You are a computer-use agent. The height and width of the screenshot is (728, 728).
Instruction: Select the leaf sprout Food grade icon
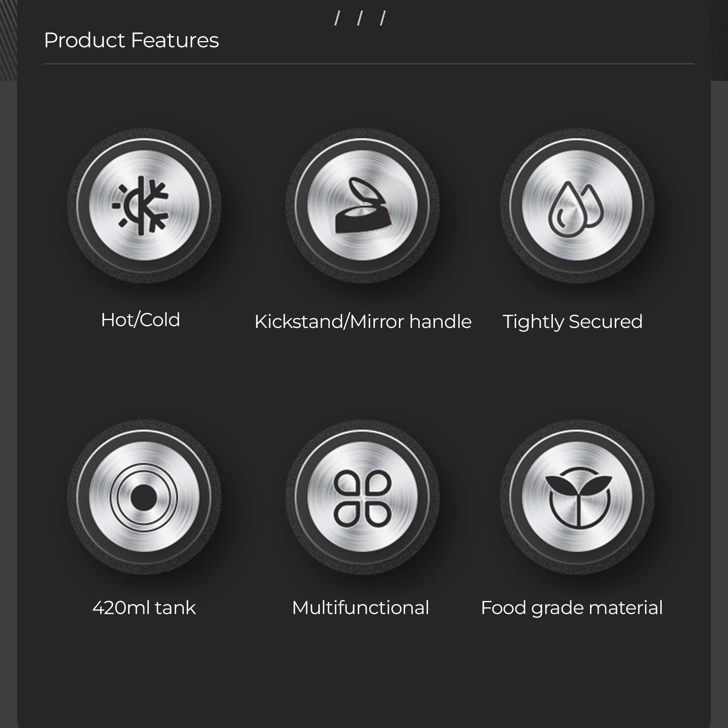578,497
